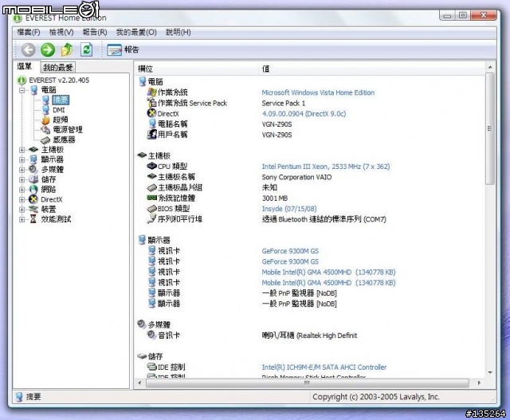Click the 序列和平行埠 port icon
510x420 pixels.
[x=152, y=219]
